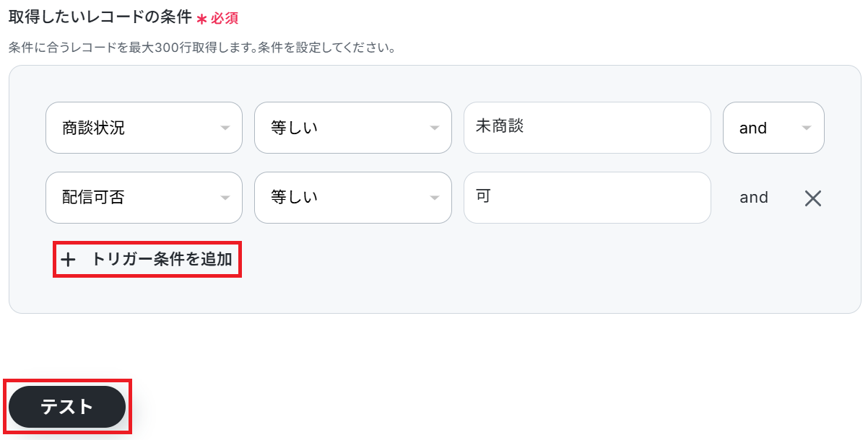Click the caret of 等しい in the 配信可否 row

434,198
